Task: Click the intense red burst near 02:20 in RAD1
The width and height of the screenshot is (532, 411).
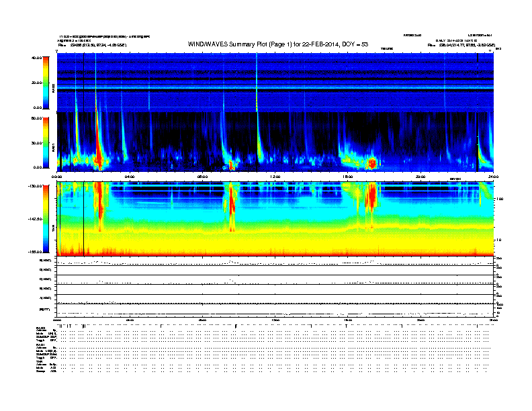Action: click(99, 149)
